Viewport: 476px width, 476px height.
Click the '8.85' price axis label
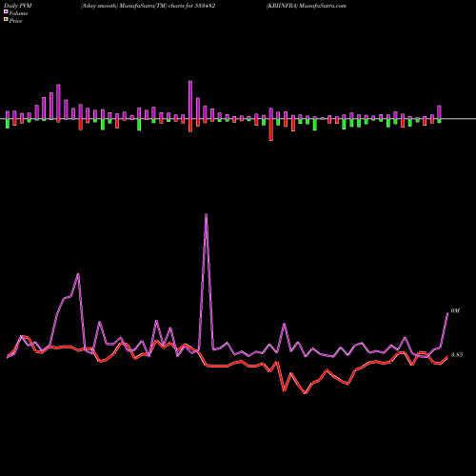coord(457,355)
